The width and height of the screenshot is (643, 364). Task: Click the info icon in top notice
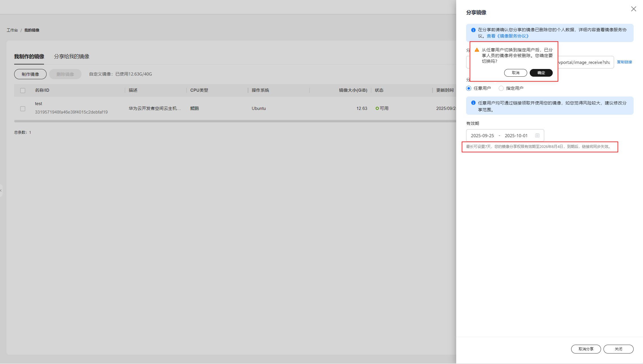pos(473,30)
